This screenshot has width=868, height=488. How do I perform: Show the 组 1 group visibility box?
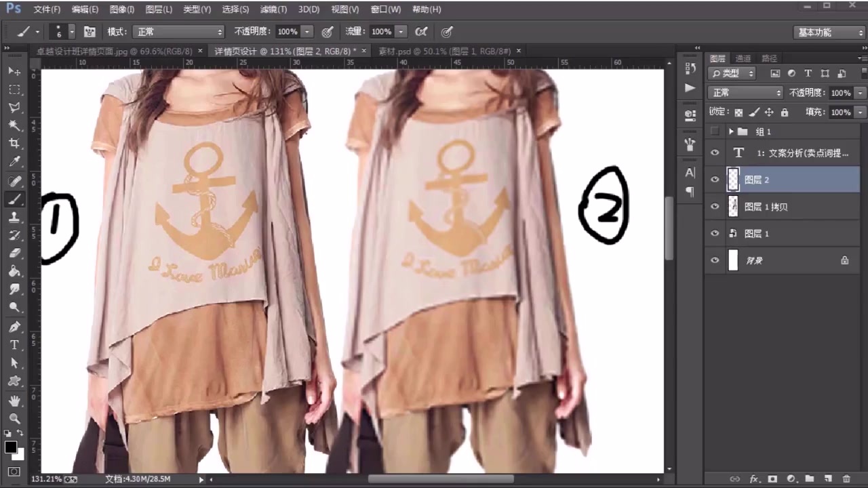coord(714,131)
